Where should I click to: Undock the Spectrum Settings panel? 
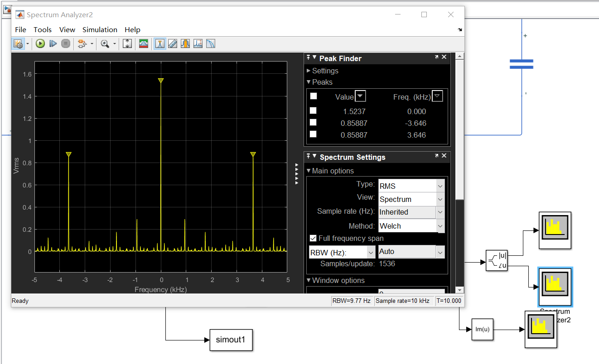coord(437,156)
